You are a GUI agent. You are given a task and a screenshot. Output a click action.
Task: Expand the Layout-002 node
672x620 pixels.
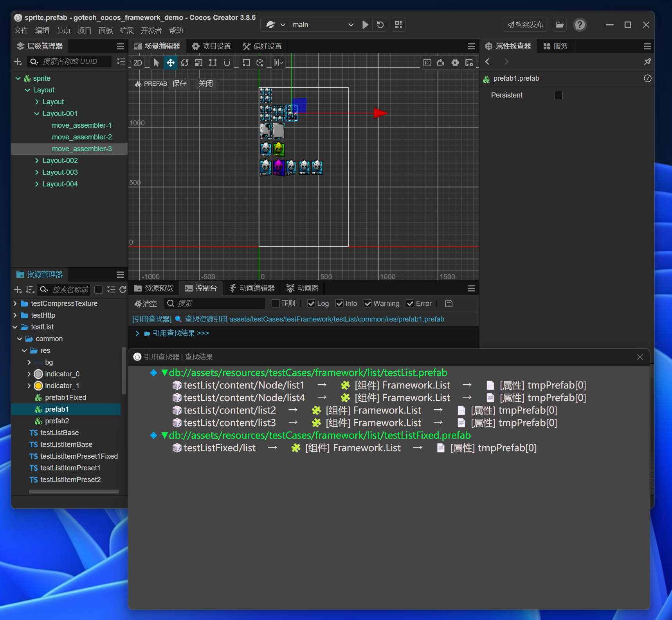tap(37, 161)
